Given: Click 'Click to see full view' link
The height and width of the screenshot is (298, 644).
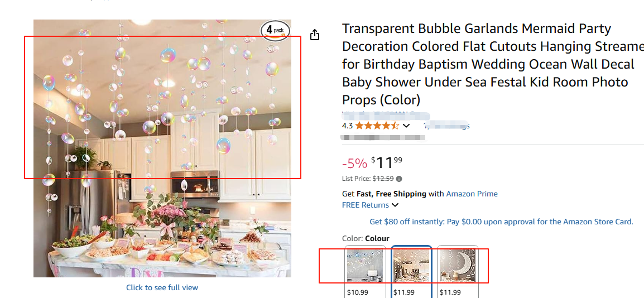Looking at the screenshot, I should [162, 287].
